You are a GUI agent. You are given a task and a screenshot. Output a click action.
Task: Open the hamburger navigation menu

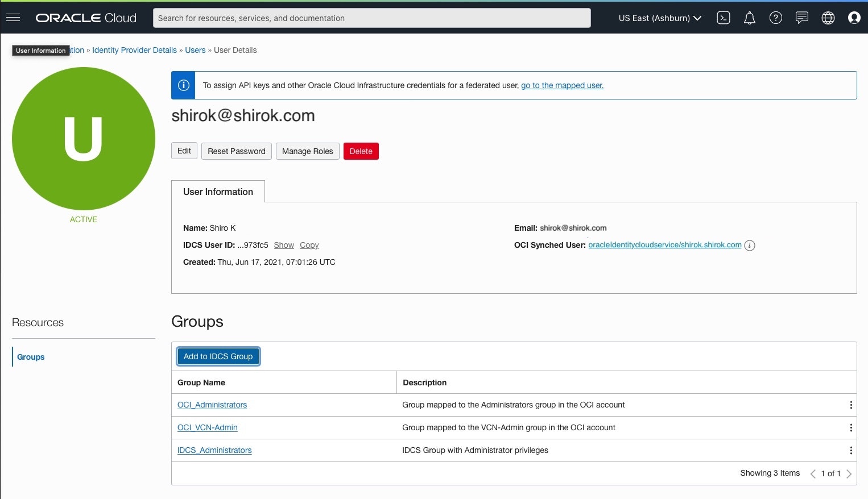point(13,18)
